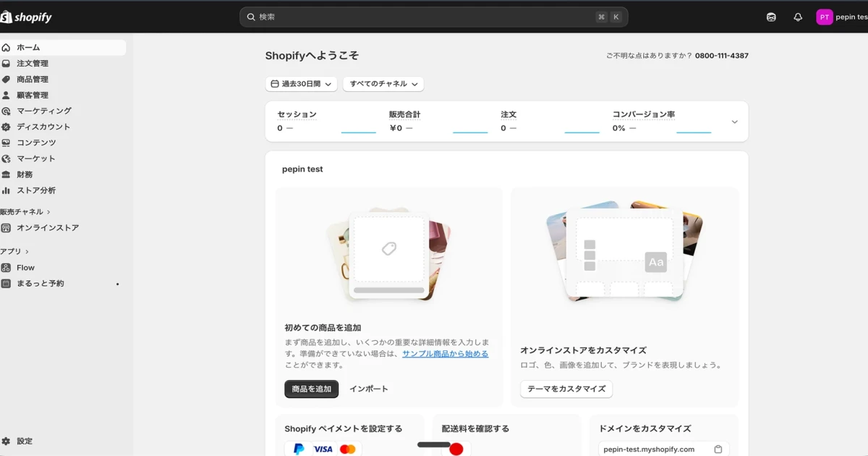Open the サンプル商品から始める link
Viewport: 868px width, 456px height.
(445, 353)
